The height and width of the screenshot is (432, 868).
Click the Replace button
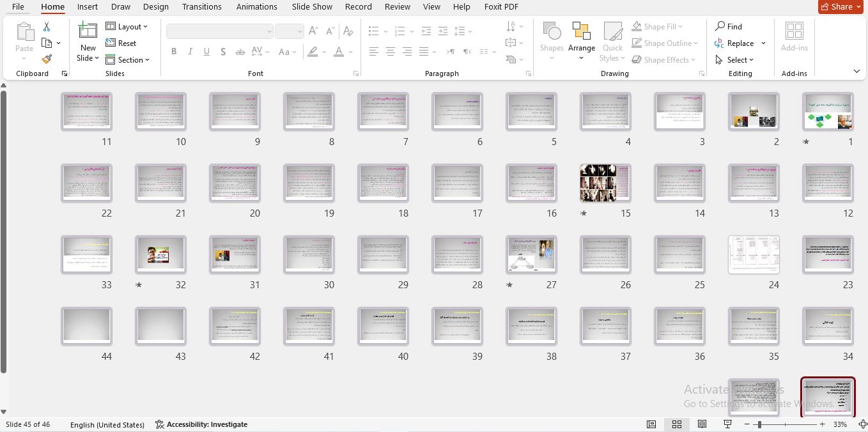click(734, 43)
